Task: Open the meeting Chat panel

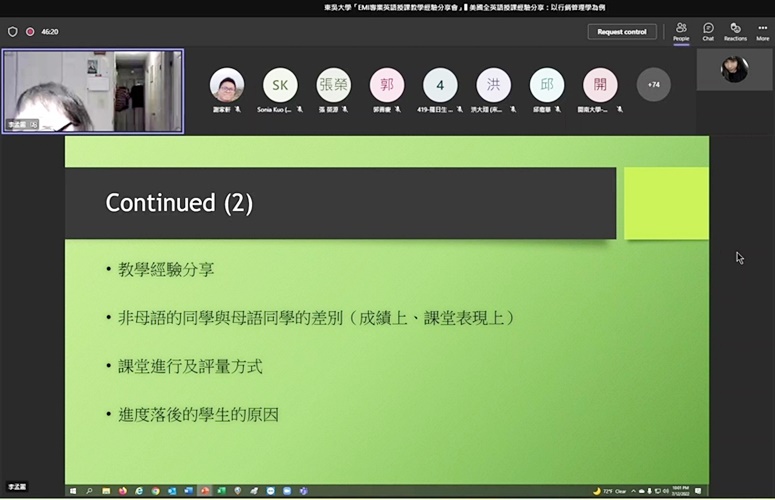Action: 708,31
